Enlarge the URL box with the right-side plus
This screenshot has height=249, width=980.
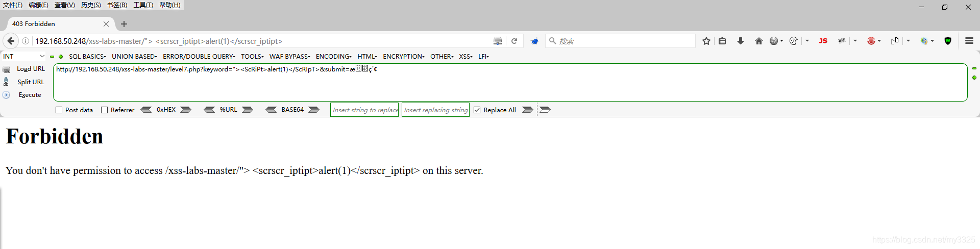(974, 78)
